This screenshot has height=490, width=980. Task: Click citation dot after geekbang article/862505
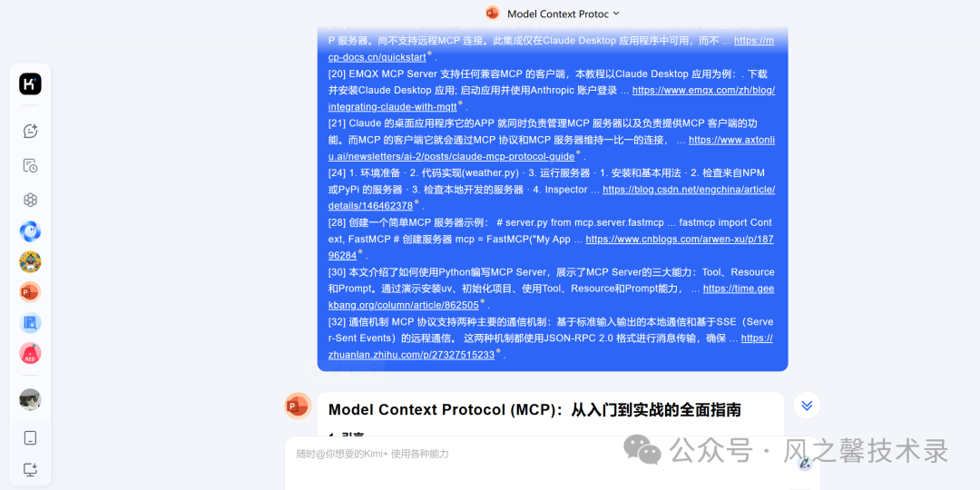(482, 301)
